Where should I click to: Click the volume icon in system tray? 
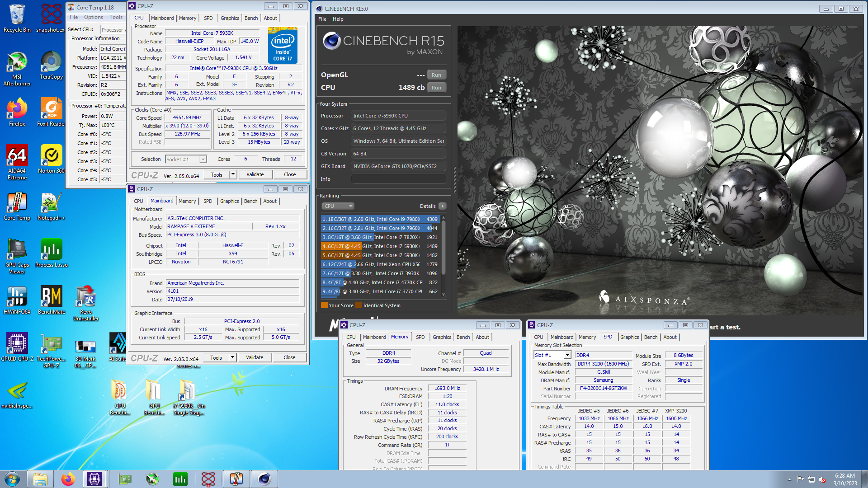pyautogui.click(x=823, y=479)
